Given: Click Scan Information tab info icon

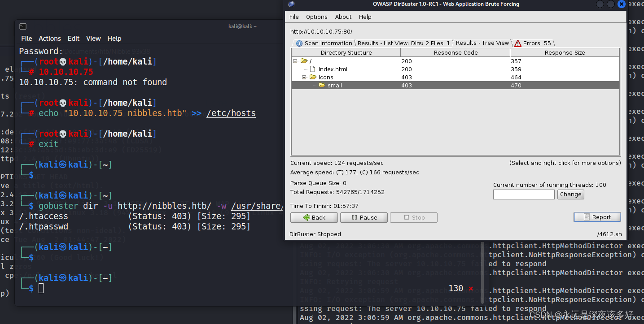Looking at the screenshot, I should tap(299, 43).
